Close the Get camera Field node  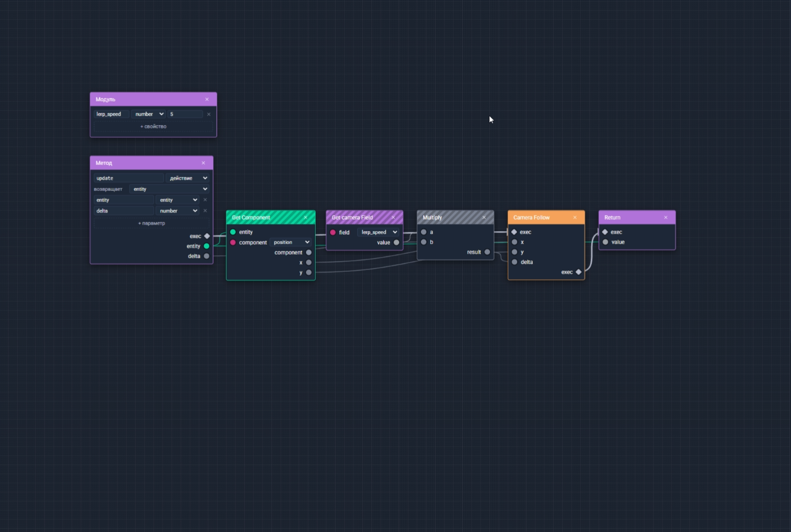pyautogui.click(x=393, y=217)
